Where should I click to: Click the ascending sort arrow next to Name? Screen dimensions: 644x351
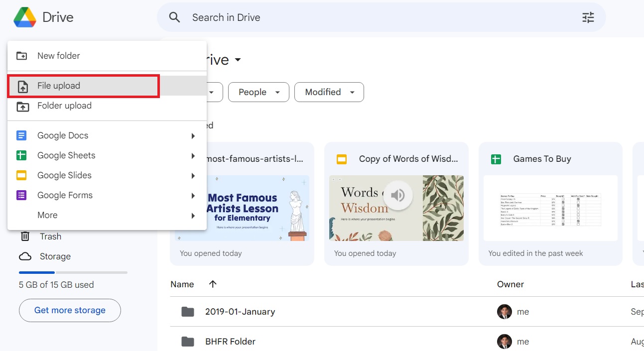point(213,284)
